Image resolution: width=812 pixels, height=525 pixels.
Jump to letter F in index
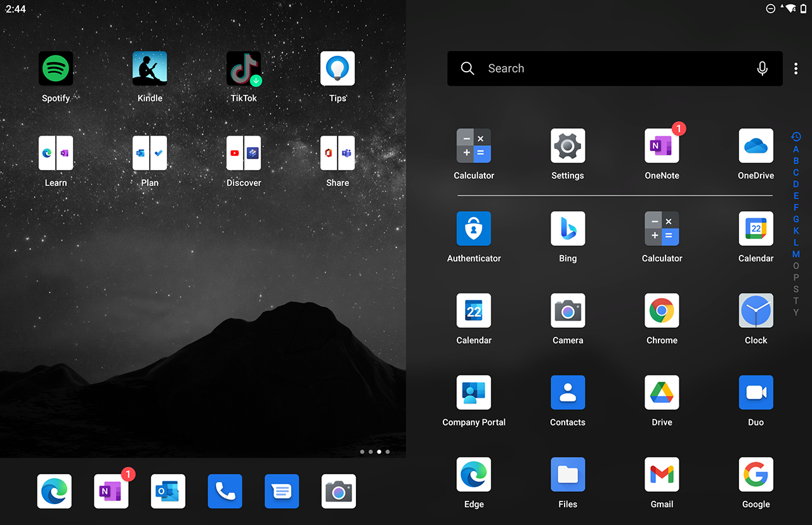coord(796,207)
